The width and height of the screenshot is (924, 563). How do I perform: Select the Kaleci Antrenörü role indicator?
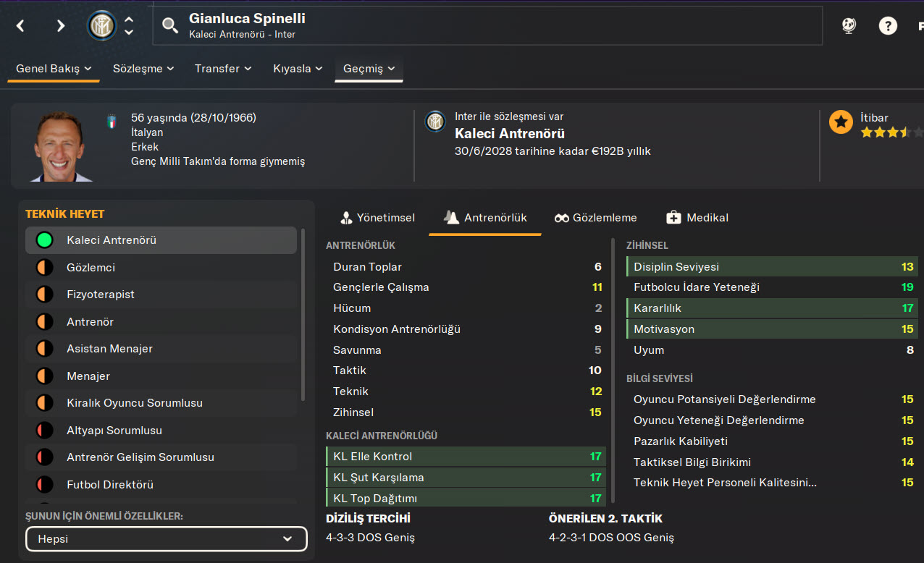(x=45, y=240)
